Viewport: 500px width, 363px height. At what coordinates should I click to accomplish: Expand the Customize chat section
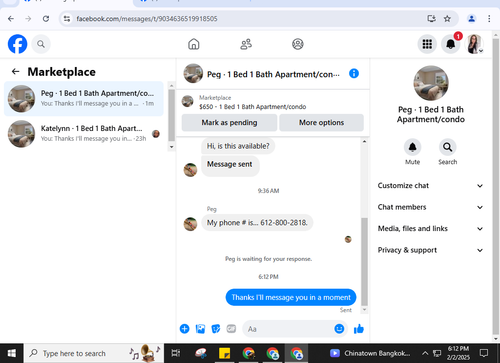coord(430,186)
